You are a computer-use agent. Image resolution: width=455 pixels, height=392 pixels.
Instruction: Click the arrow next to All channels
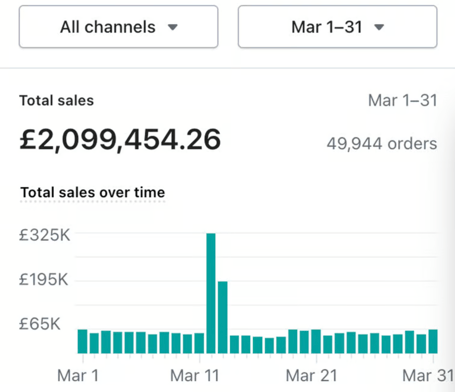click(x=173, y=27)
